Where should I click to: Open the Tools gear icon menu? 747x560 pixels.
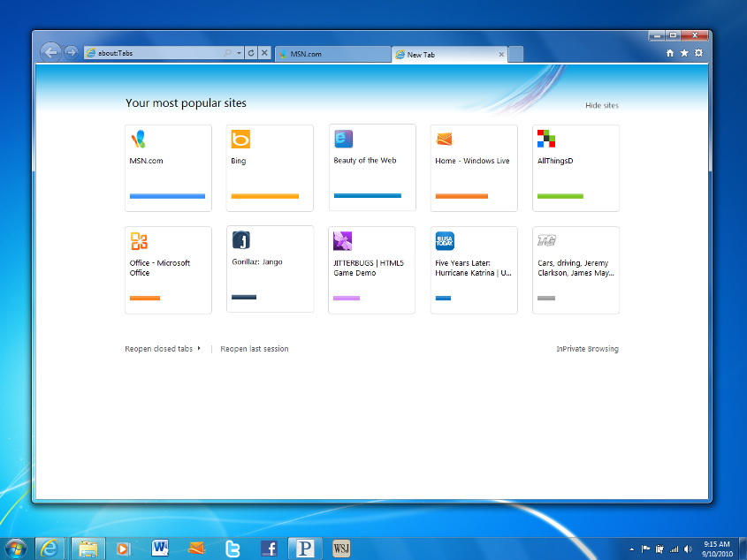tap(698, 53)
